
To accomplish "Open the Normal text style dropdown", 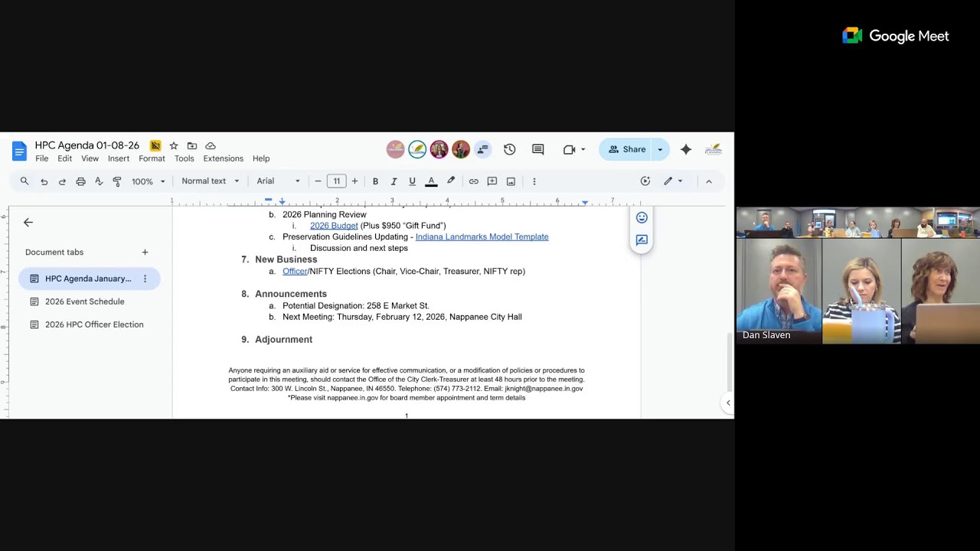I will tap(210, 181).
